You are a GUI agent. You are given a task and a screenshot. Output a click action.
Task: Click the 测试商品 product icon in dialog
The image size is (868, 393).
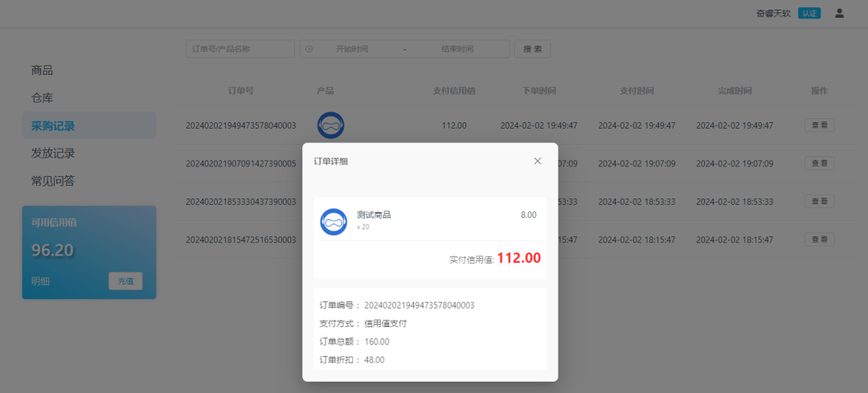pos(334,222)
